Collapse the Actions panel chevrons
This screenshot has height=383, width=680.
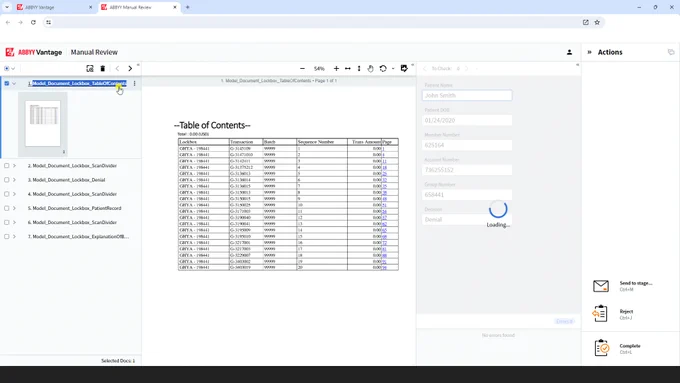pos(589,52)
